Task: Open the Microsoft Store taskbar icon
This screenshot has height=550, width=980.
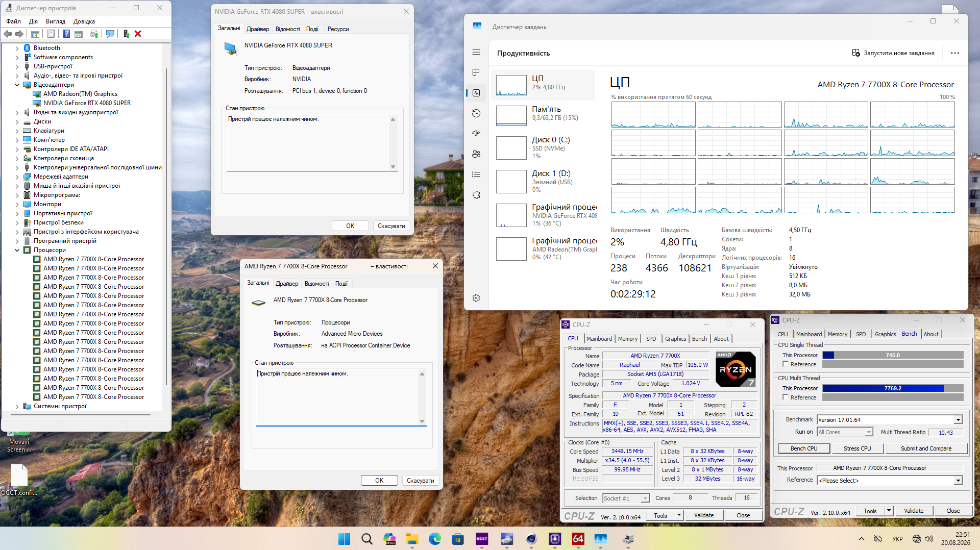Action: tap(458, 539)
